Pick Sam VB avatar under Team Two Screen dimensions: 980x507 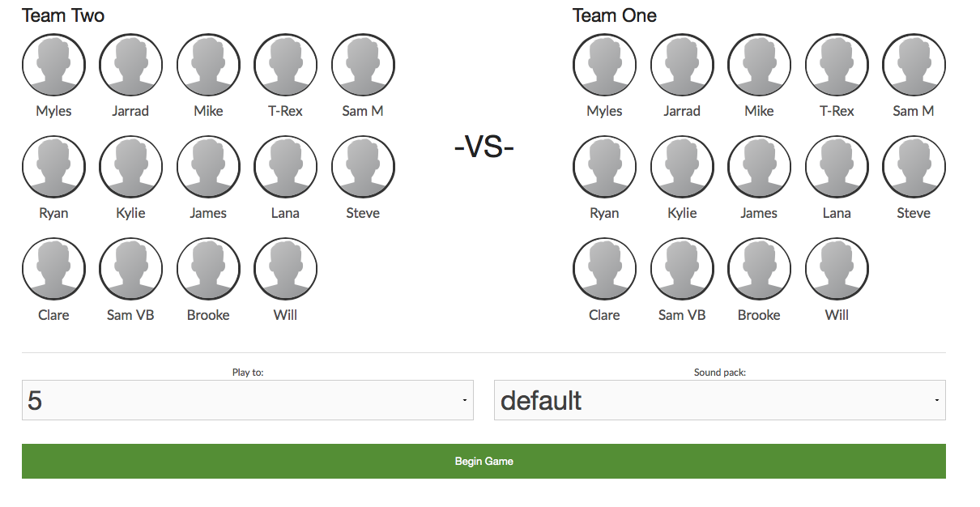click(130, 269)
